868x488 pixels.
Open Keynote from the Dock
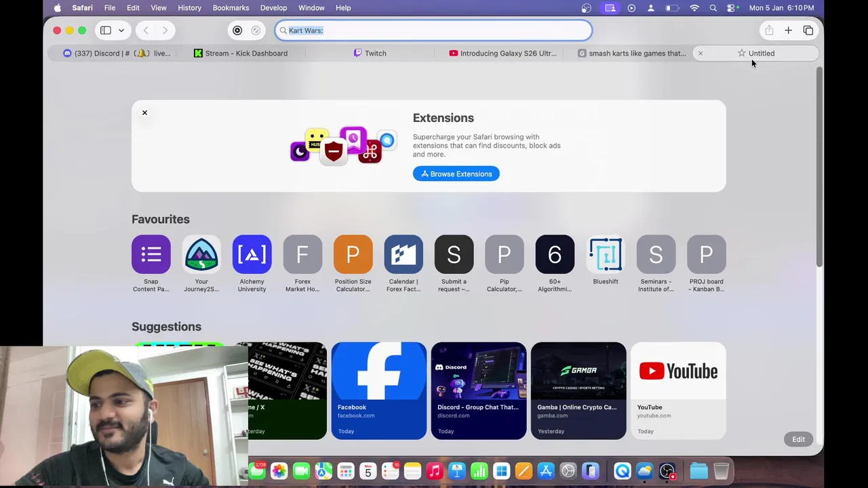[x=457, y=470]
